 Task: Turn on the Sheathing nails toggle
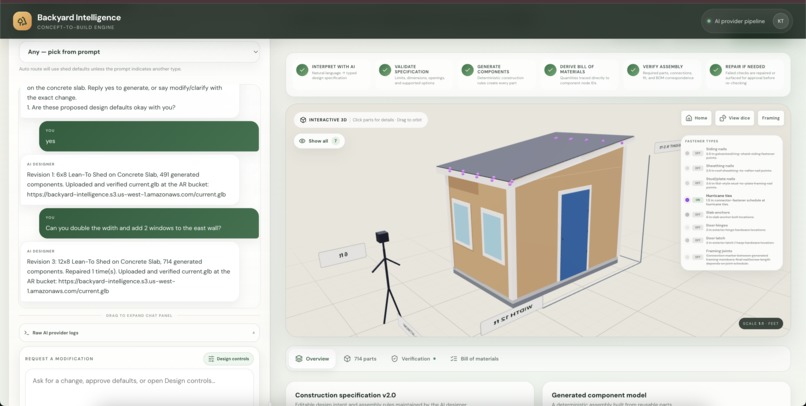[697, 168]
